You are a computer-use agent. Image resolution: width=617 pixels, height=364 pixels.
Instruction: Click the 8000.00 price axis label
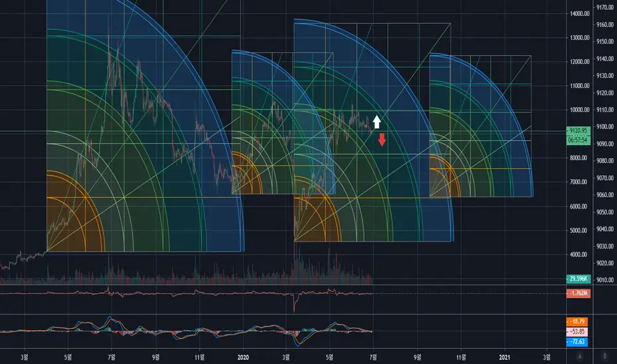(x=579, y=158)
